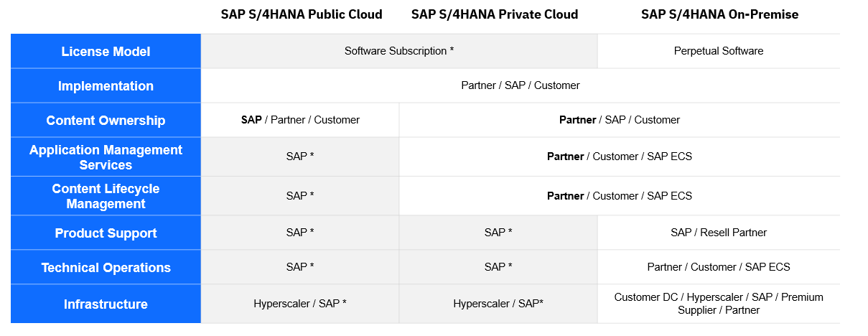Click Partner / Customer / SAP ECS in Technical Operations
This screenshot has width=868, height=336.
pos(719,267)
